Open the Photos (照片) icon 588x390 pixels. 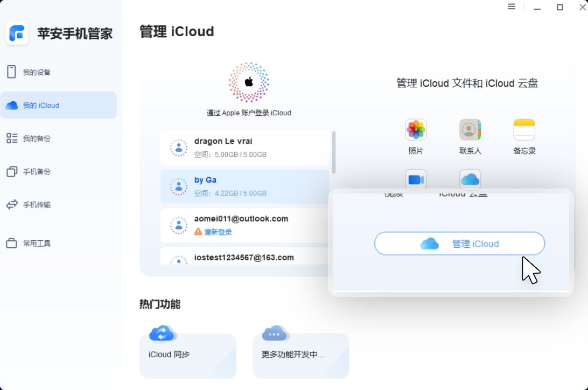pyautogui.click(x=416, y=130)
